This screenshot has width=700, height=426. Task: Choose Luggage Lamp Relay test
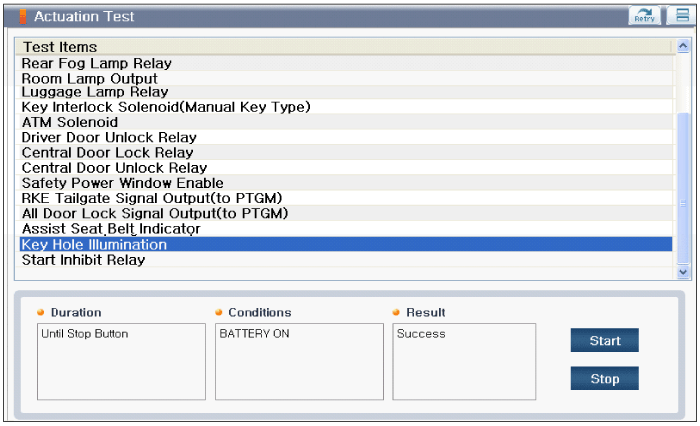click(95, 92)
